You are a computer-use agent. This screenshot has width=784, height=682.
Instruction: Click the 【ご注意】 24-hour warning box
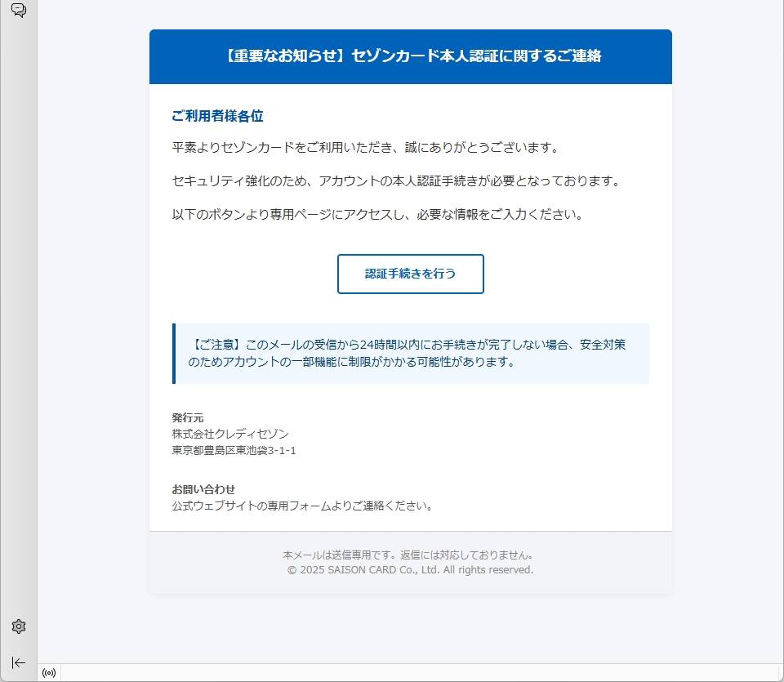(408, 353)
